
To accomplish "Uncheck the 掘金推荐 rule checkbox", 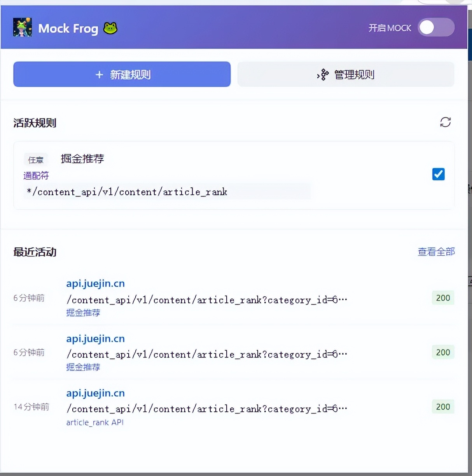I will [x=439, y=174].
